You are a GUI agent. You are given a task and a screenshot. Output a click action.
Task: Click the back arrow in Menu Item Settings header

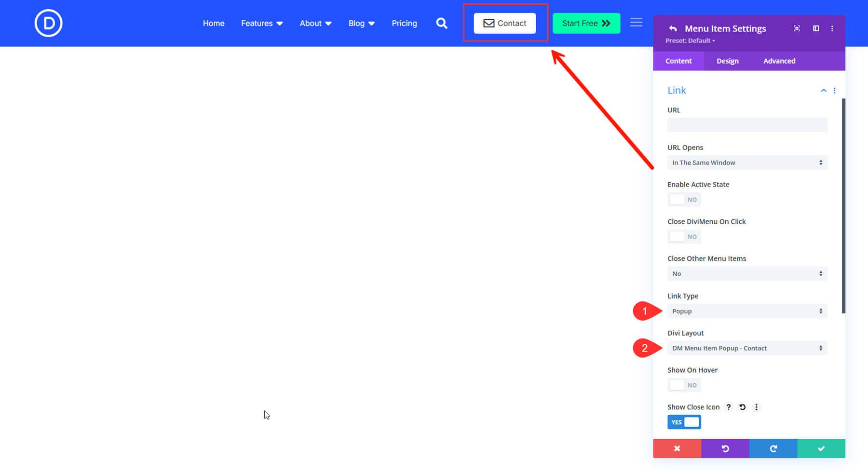coord(673,28)
